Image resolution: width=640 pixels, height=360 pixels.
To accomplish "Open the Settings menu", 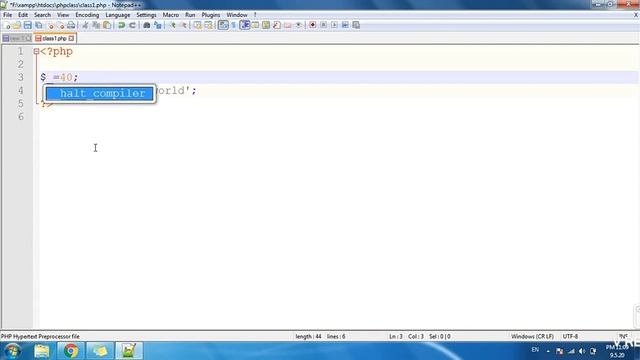I will [x=146, y=15].
